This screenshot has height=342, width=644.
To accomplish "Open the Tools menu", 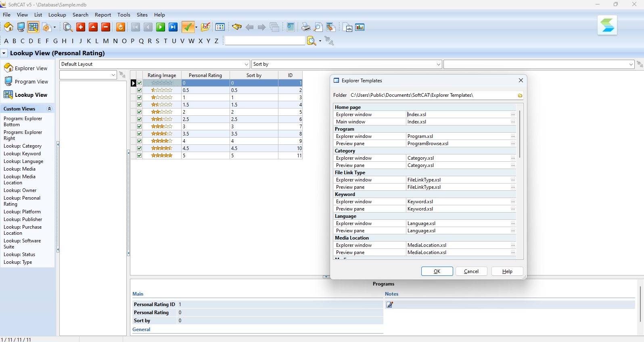I will pyautogui.click(x=124, y=15).
